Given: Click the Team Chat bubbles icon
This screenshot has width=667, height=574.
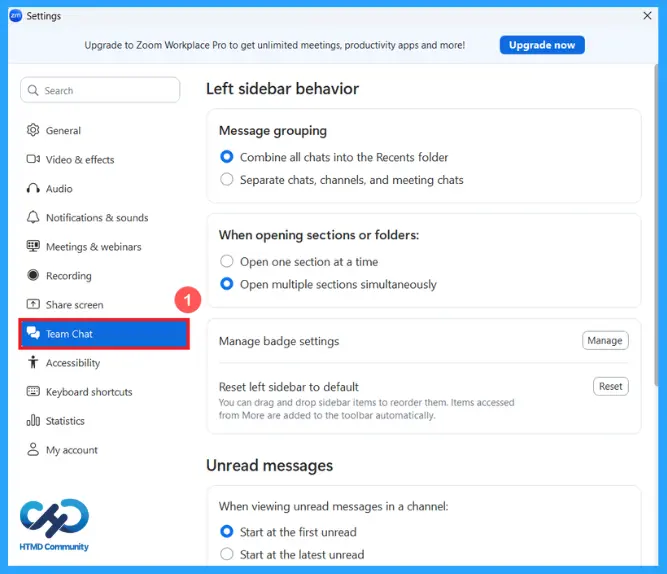Looking at the screenshot, I should click(33, 333).
